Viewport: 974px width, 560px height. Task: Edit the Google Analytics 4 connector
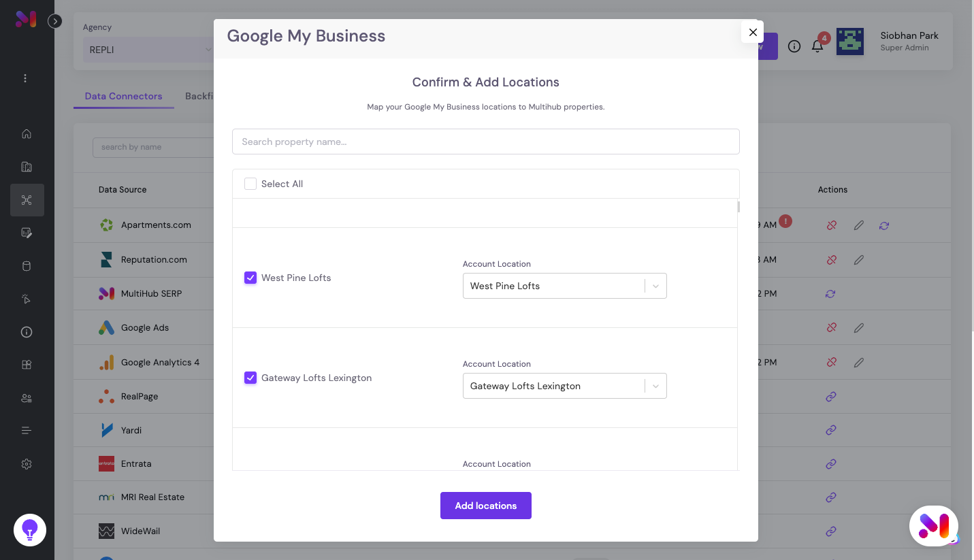point(859,363)
